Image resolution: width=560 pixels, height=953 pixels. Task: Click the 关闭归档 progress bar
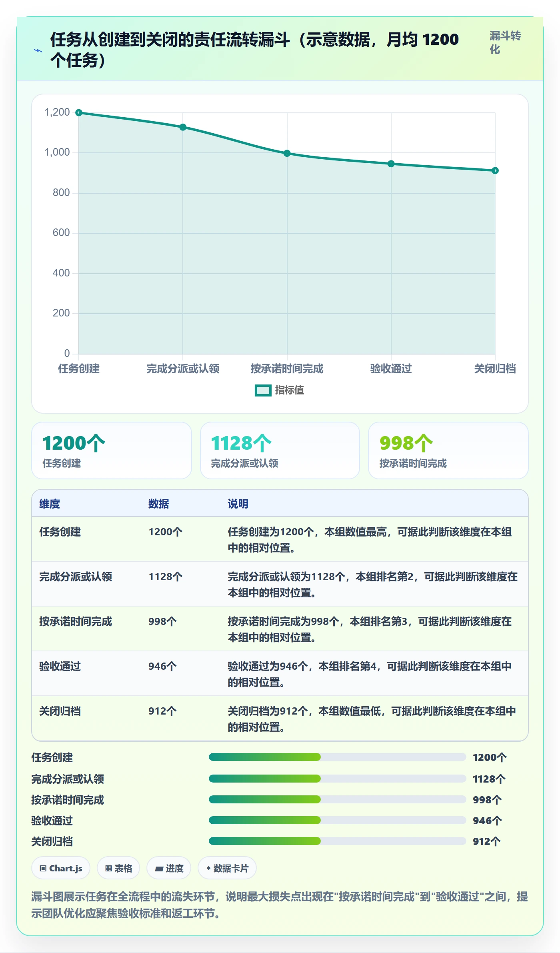pos(337,841)
